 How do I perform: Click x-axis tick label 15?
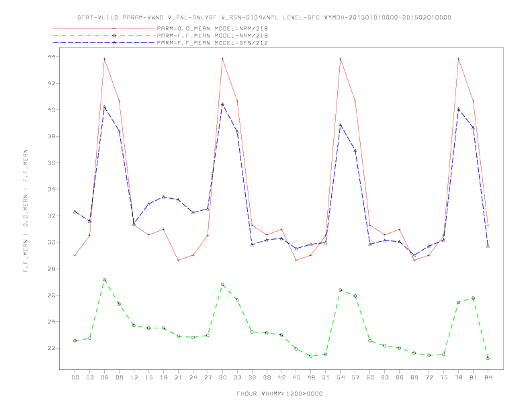coord(148,377)
